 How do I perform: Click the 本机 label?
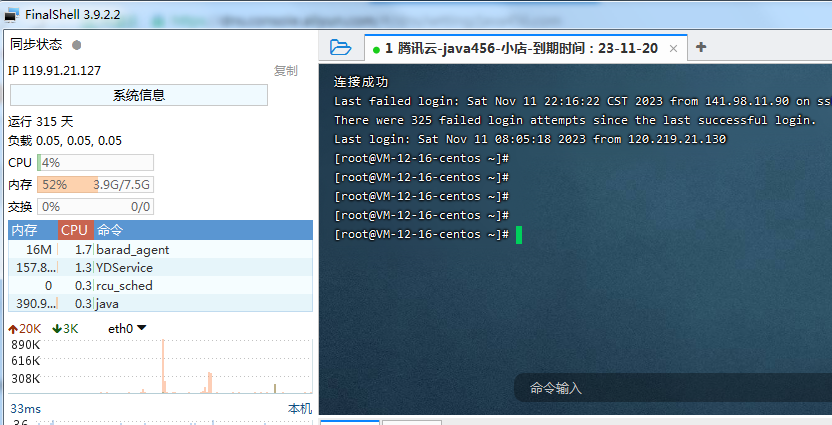300,409
